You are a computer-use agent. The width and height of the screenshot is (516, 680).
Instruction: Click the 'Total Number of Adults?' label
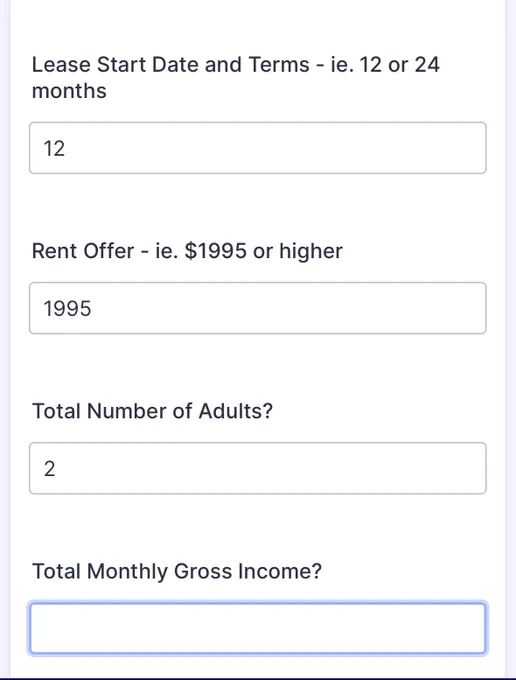click(x=152, y=411)
